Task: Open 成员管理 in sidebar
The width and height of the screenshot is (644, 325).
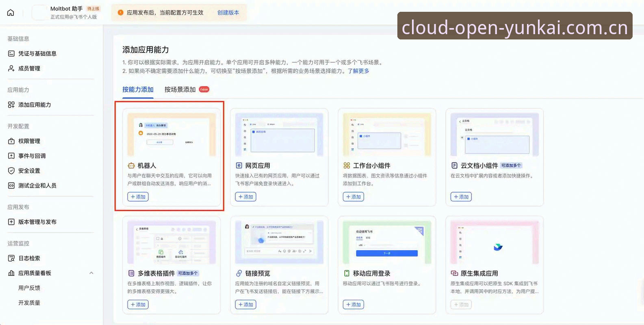Action: tap(29, 68)
